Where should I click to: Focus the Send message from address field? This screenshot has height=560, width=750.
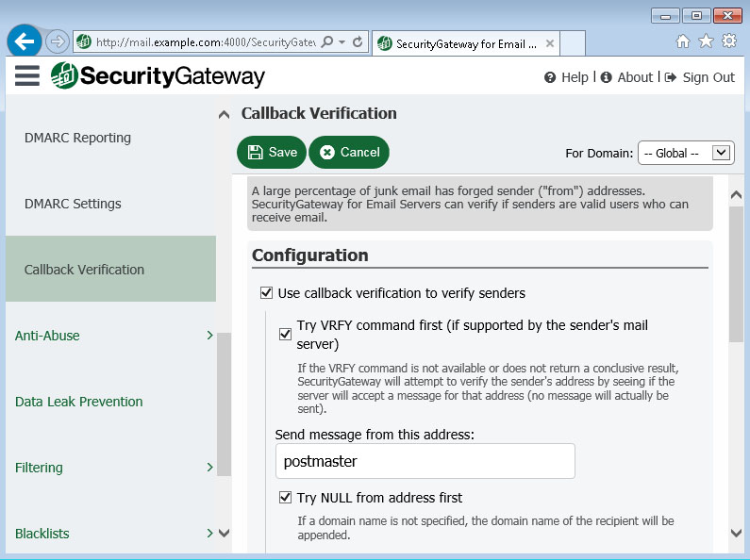tap(425, 461)
